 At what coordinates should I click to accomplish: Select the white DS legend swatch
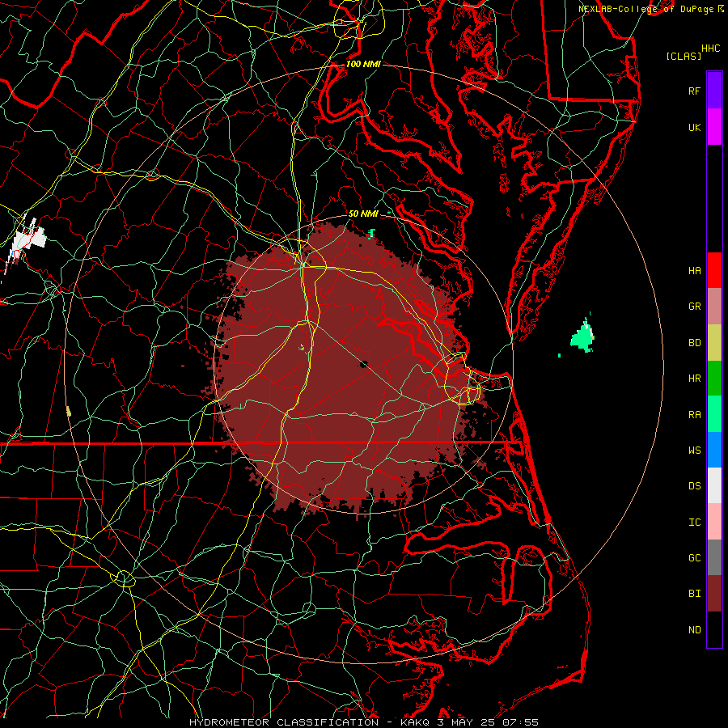[x=714, y=485]
